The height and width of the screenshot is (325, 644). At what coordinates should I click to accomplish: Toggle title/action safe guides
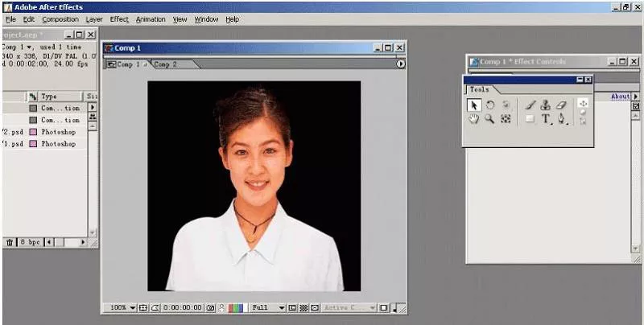tap(142, 307)
